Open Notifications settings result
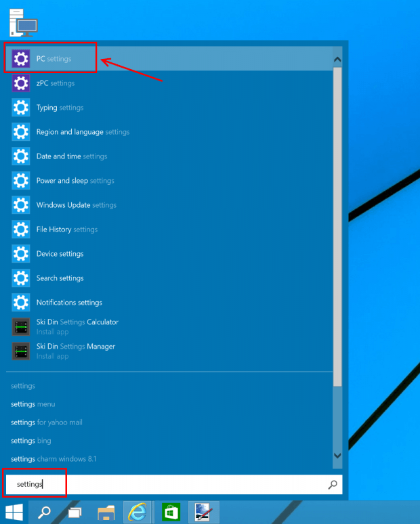420x524 pixels. pos(169,303)
